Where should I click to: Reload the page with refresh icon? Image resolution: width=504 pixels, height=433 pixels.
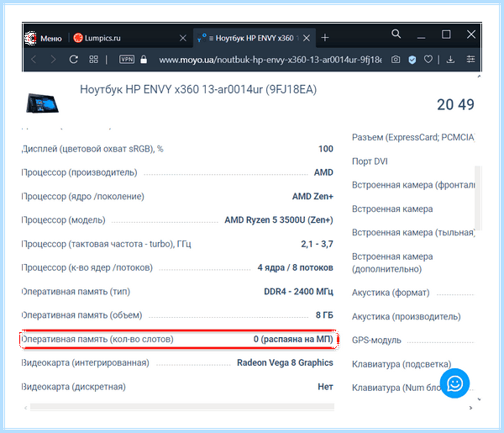click(x=74, y=59)
